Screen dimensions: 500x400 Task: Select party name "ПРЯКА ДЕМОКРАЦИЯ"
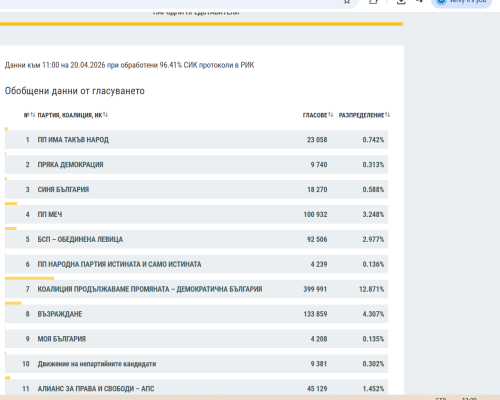[x=70, y=165]
